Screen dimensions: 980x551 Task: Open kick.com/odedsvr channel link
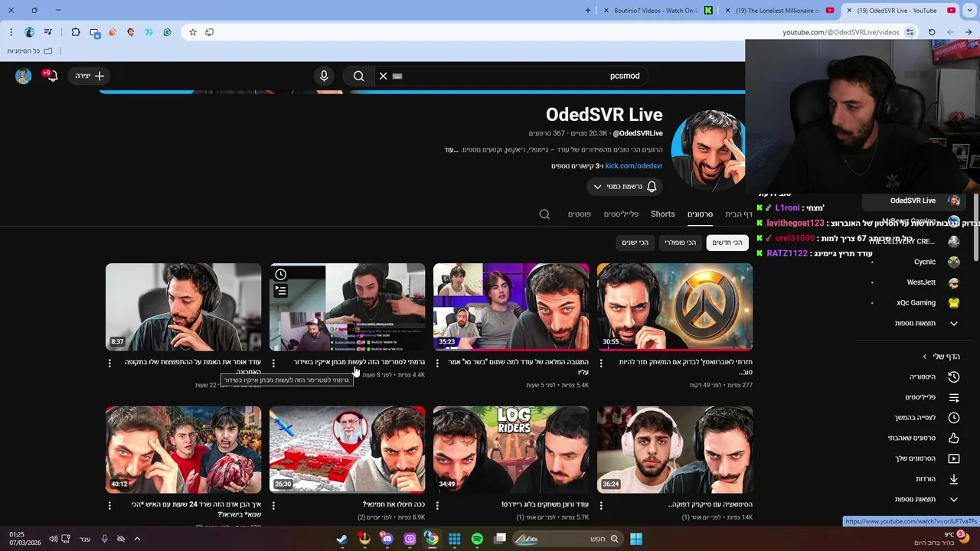point(634,166)
